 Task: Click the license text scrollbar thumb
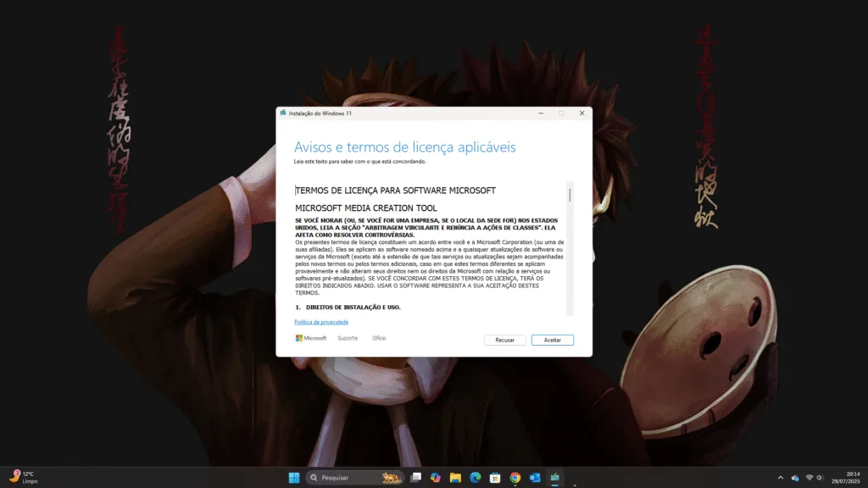tap(570, 195)
